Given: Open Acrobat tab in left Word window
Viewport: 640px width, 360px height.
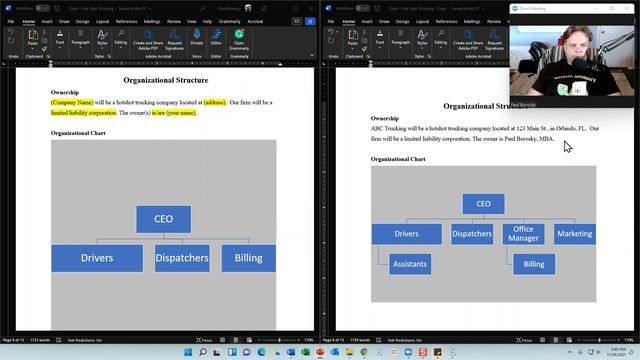Looking at the screenshot, I should [x=255, y=21].
